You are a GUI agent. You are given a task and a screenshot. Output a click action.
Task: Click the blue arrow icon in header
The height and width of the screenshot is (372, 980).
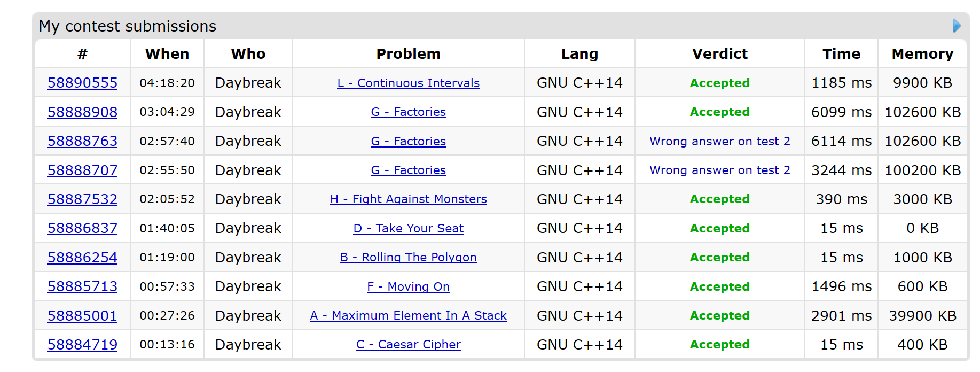tap(957, 26)
